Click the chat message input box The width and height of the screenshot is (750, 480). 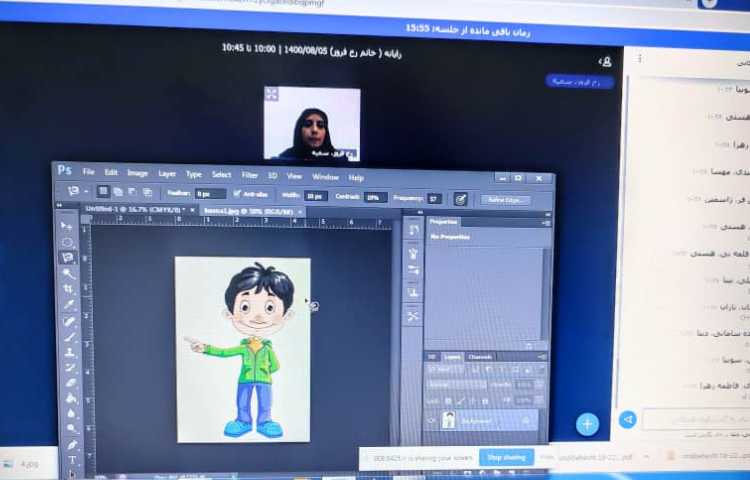click(696, 419)
